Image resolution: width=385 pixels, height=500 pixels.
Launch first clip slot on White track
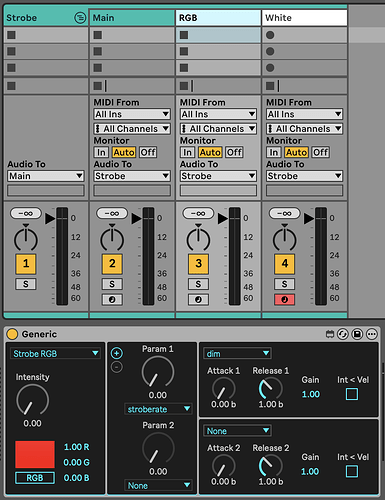[270, 35]
